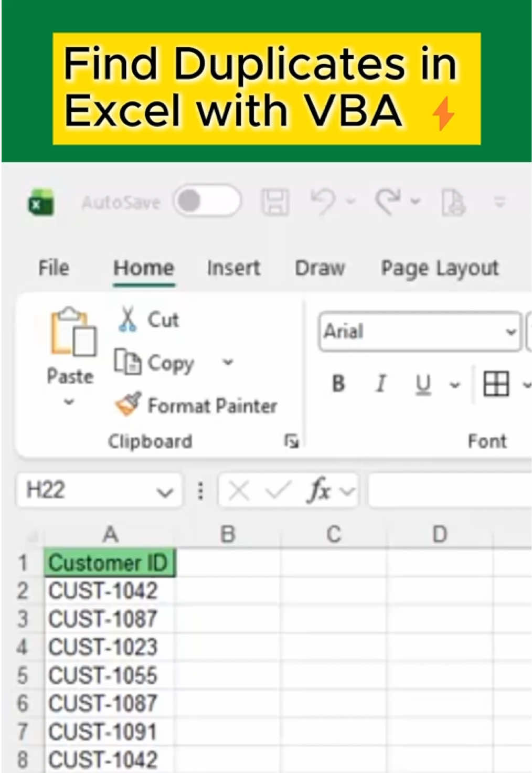Open the Clipboard dialog launcher
532x773 pixels.
[291, 441]
